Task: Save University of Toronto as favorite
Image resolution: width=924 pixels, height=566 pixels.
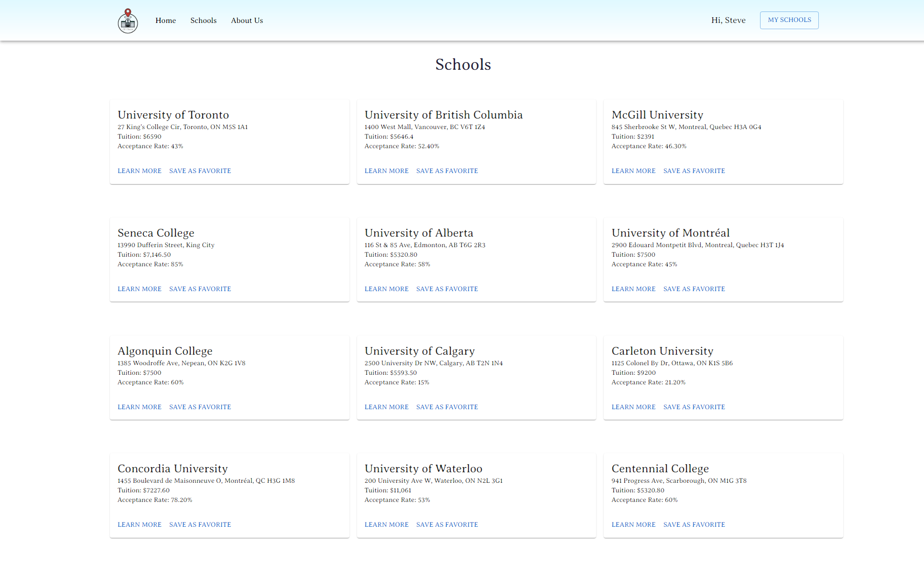Action: (200, 171)
